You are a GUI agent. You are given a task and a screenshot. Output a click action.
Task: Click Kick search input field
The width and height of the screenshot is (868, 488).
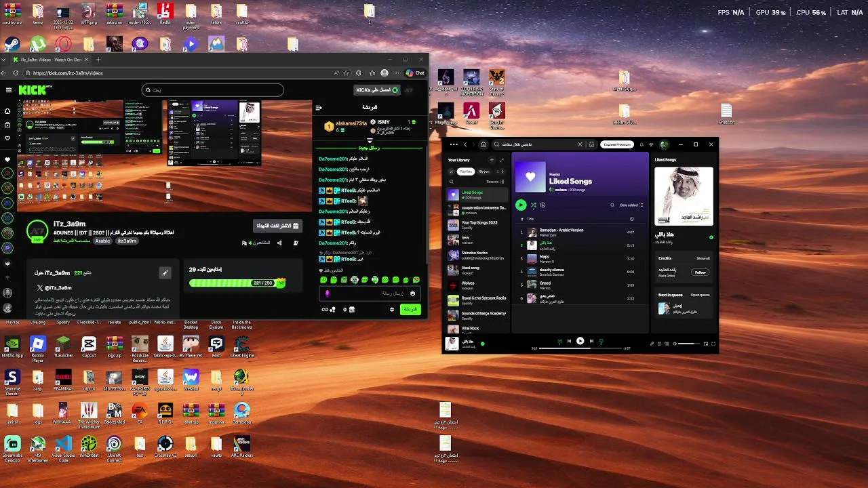[x=213, y=89]
